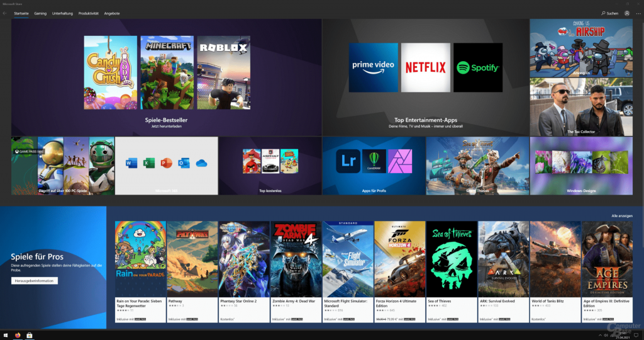644x340 pixels.
Task: Click the taskbar volume icon
Action: (x=606, y=336)
